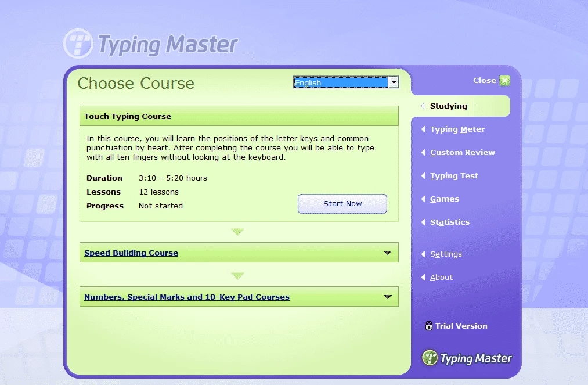Click the arrow icon beside Typing Meter
588x385 pixels.
pos(423,129)
